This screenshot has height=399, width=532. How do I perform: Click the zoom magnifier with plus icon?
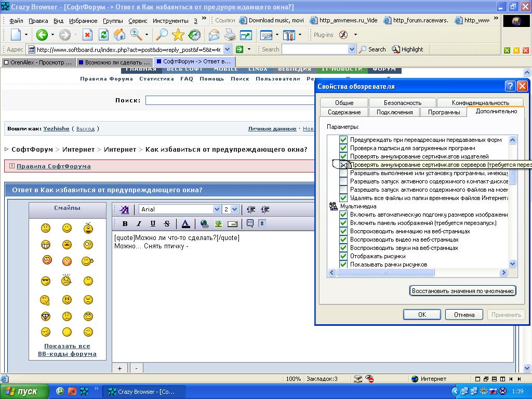tap(136, 35)
